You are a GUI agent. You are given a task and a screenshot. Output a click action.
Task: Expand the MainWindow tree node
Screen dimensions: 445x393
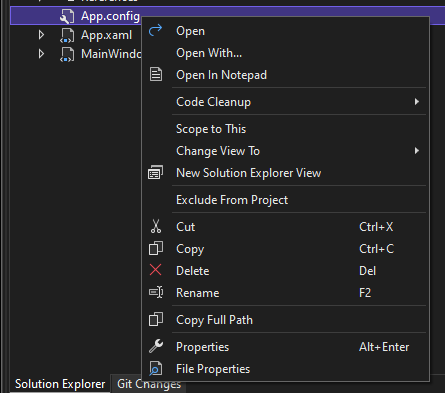coord(41,54)
